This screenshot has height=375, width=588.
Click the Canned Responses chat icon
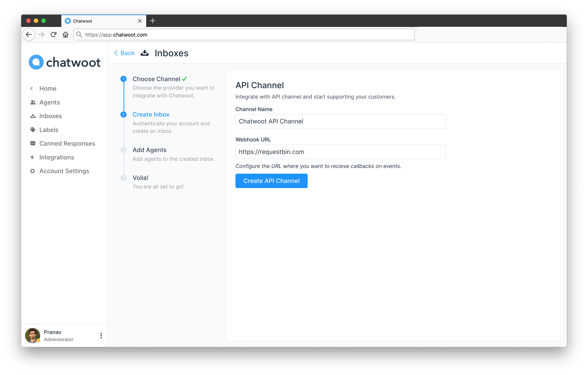[33, 144]
